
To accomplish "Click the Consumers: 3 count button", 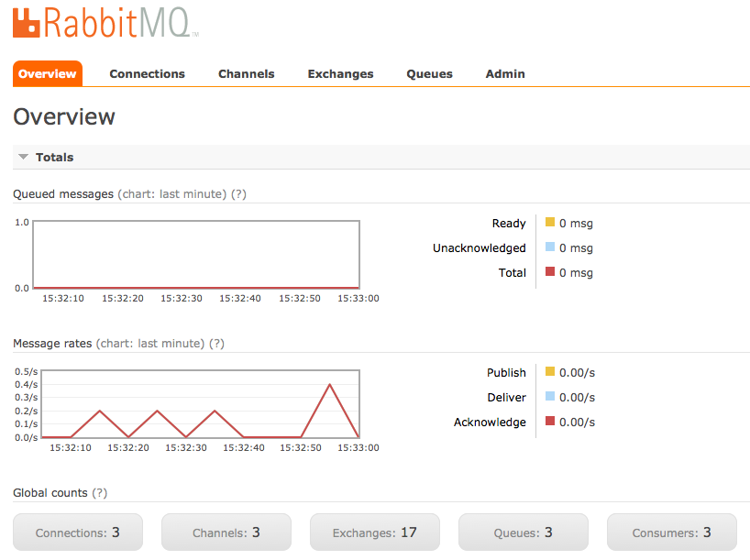I will [672, 533].
